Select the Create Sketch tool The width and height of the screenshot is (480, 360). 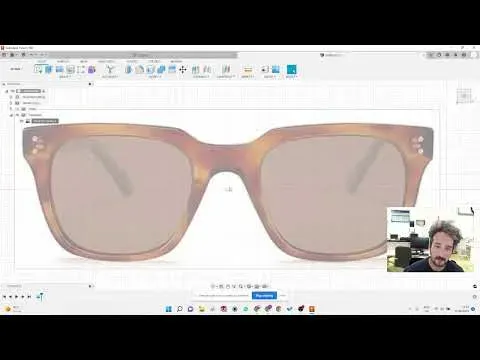point(38,69)
